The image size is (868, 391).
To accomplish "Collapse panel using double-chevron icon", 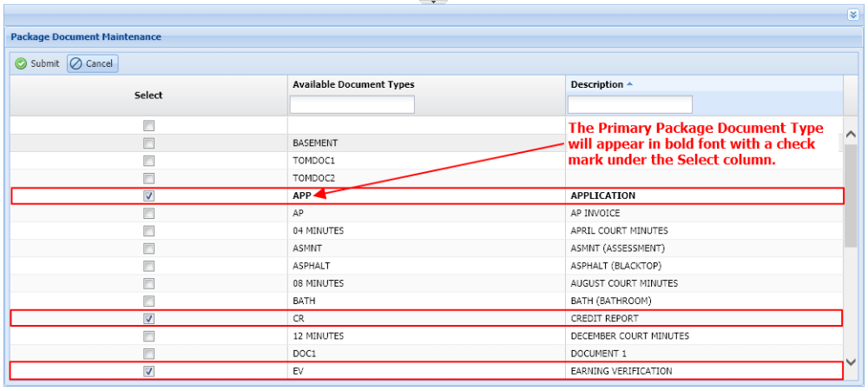I will [x=853, y=15].
